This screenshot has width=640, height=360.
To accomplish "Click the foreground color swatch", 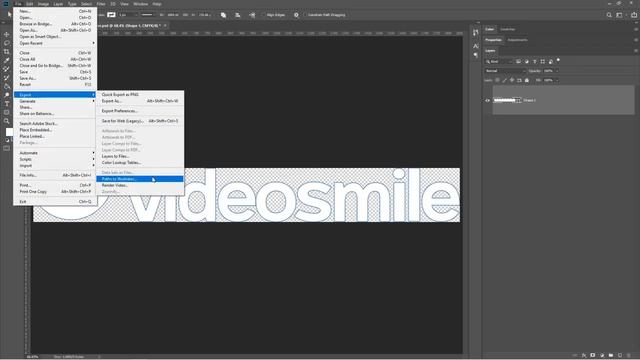I will tap(9, 132).
